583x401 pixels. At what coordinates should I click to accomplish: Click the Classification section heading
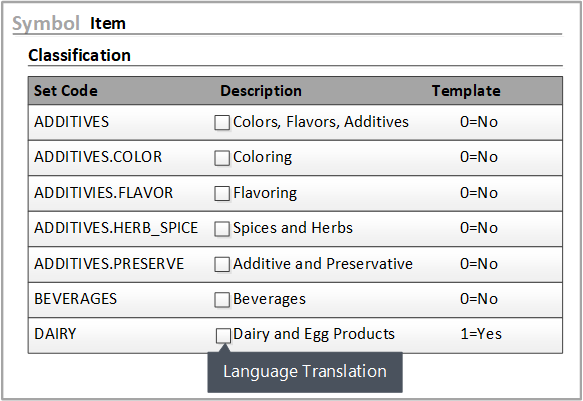80,55
